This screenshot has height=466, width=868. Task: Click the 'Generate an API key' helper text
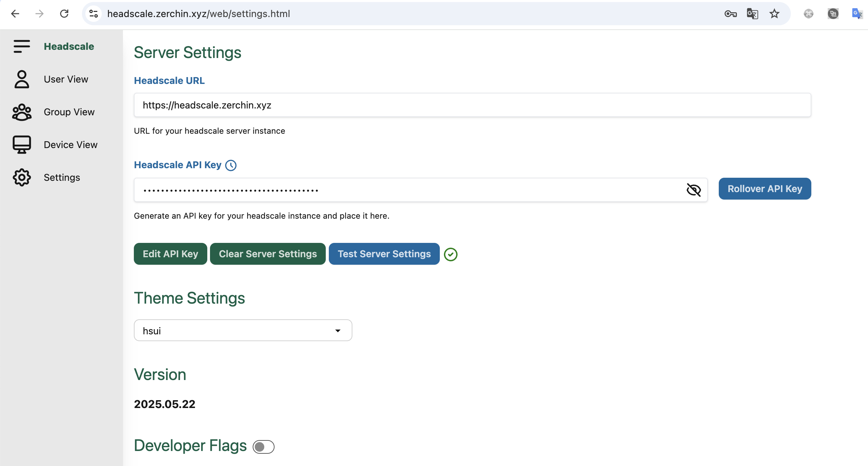click(262, 216)
